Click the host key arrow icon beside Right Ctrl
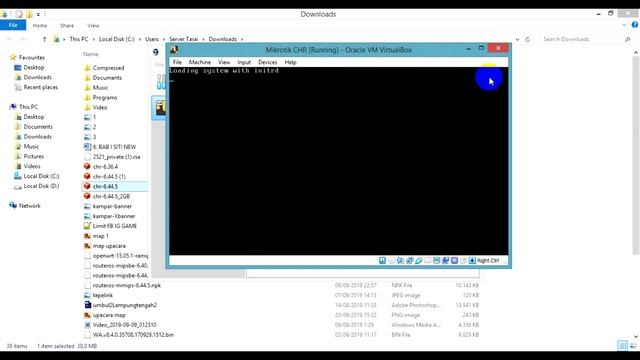Image resolution: width=640 pixels, height=360 pixels. pos(472,260)
